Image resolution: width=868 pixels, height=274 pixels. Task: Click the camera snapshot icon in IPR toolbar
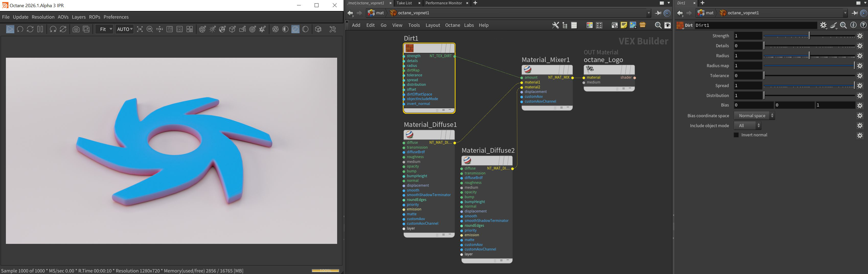click(x=76, y=29)
